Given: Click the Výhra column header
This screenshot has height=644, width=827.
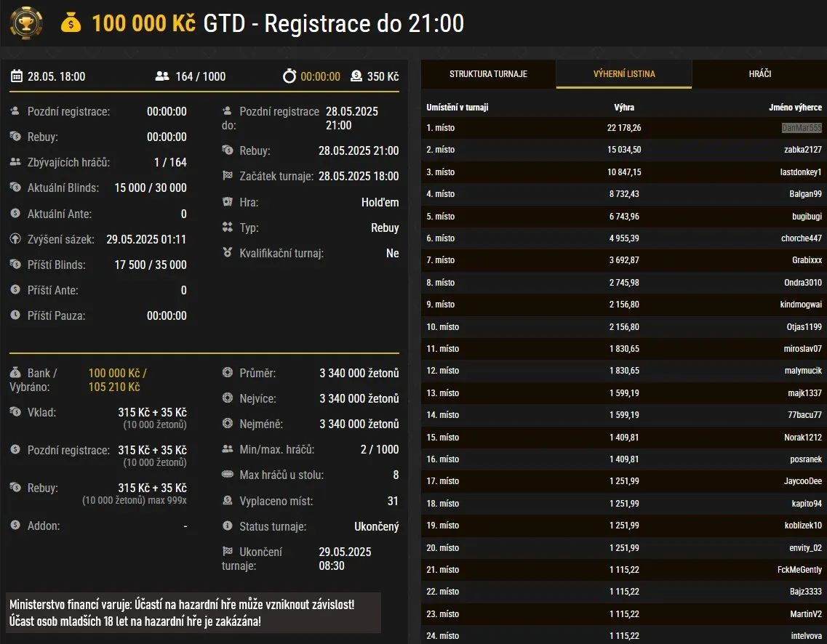Looking at the screenshot, I should (x=624, y=108).
